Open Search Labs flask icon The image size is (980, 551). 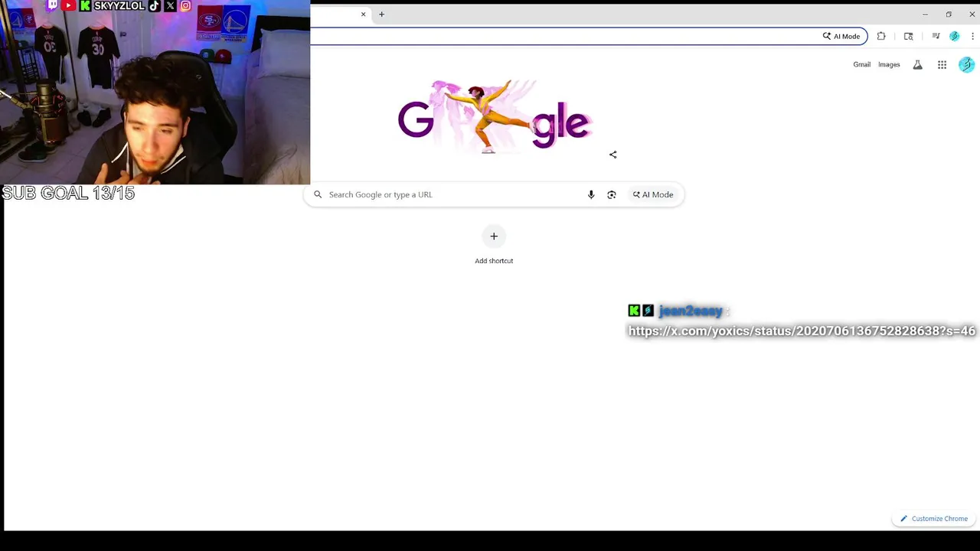pyautogui.click(x=917, y=65)
